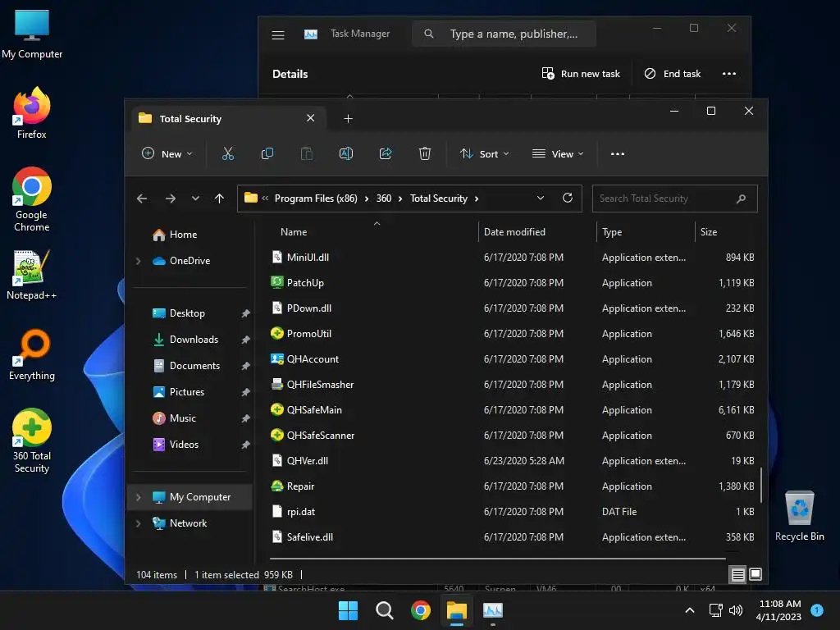Select My Computer desktop icon
The height and width of the screenshot is (630, 840).
pyautogui.click(x=32, y=34)
